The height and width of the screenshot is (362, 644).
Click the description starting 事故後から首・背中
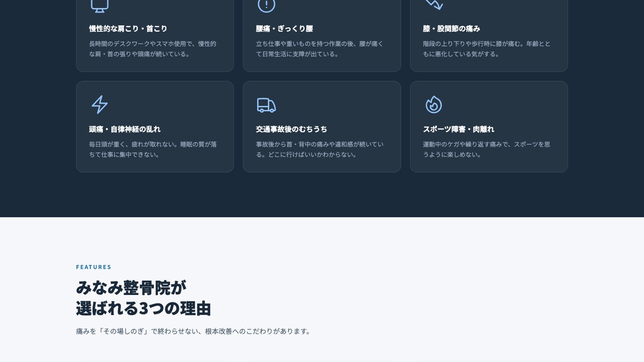point(320,149)
